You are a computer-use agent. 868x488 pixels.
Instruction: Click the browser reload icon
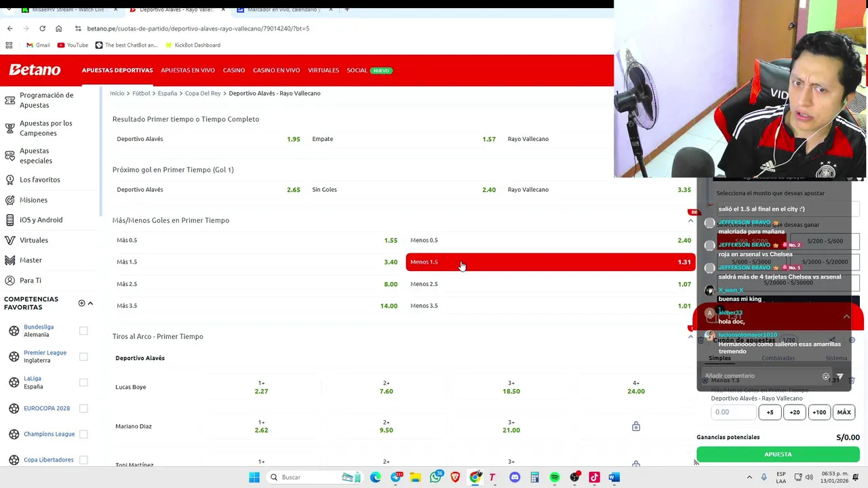[x=42, y=28]
